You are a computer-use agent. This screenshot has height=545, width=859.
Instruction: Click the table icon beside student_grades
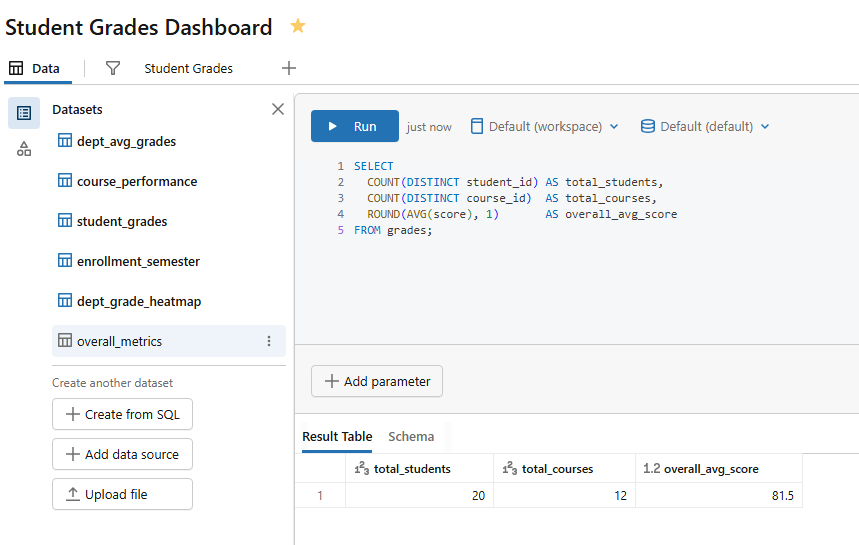tap(65, 220)
